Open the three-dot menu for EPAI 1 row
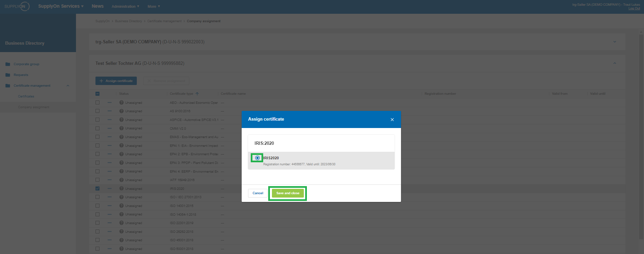 pyautogui.click(x=110, y=145)
